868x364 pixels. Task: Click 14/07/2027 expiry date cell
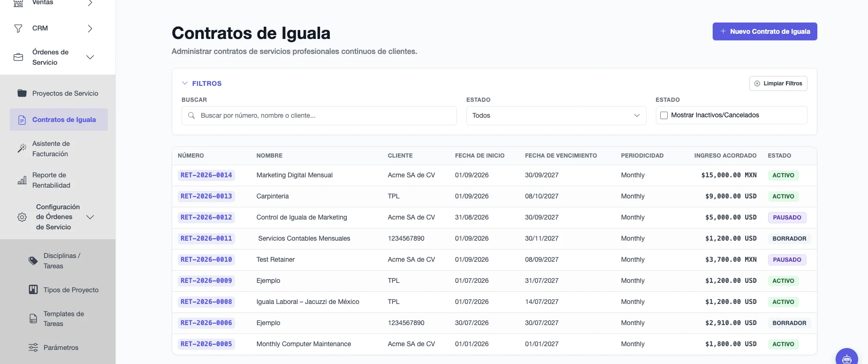point(542,302)
